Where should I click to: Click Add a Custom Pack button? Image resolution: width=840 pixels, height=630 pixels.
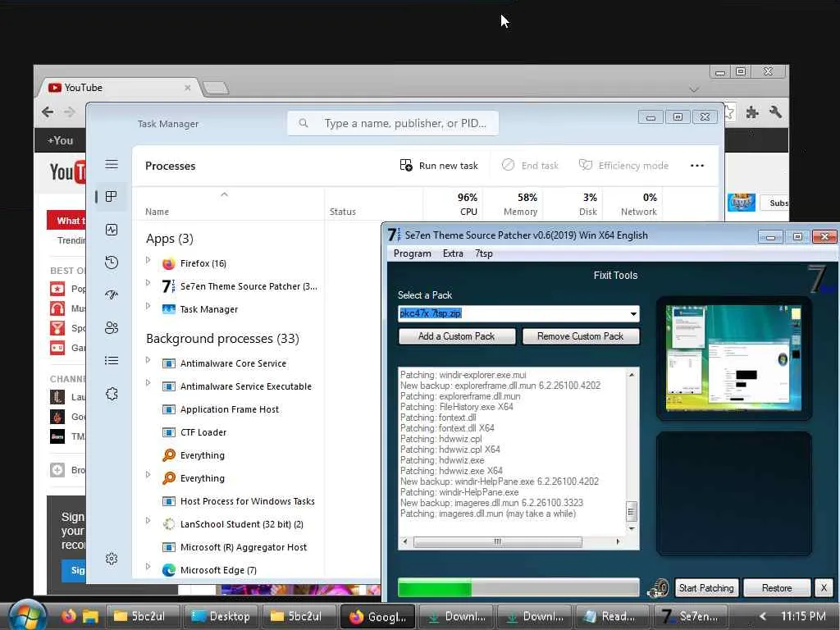(x=456, y=336)
